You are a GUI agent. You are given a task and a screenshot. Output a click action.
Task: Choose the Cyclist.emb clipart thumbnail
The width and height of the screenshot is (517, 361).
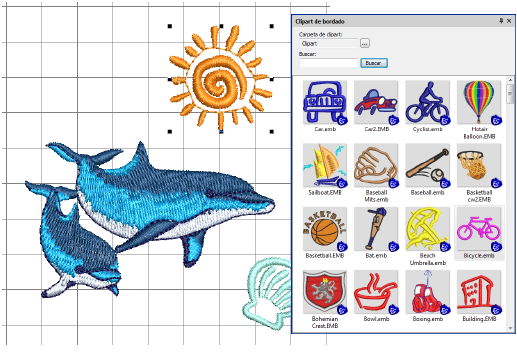pyautogui.click(x=427, y=102)
